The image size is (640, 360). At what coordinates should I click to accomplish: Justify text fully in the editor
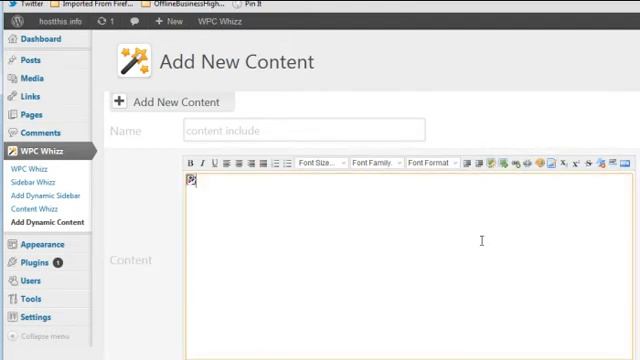[x=263, y=163]
